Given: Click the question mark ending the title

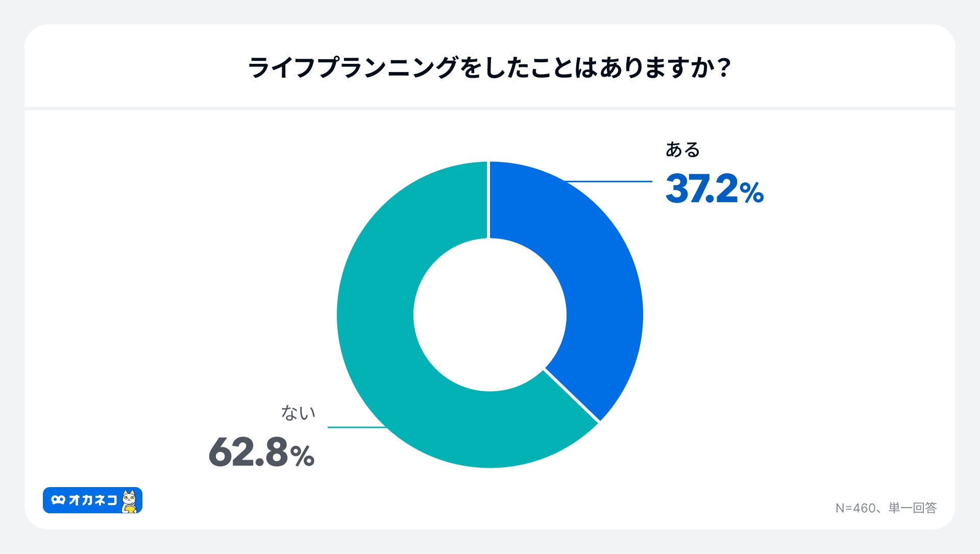Looking at the screenshot, I should coord(724,68).
